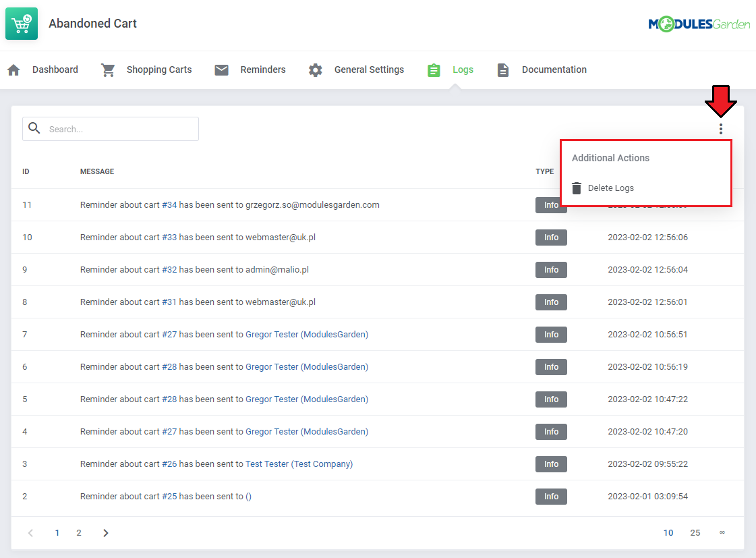Focus the Search input field

click(111, 129)
